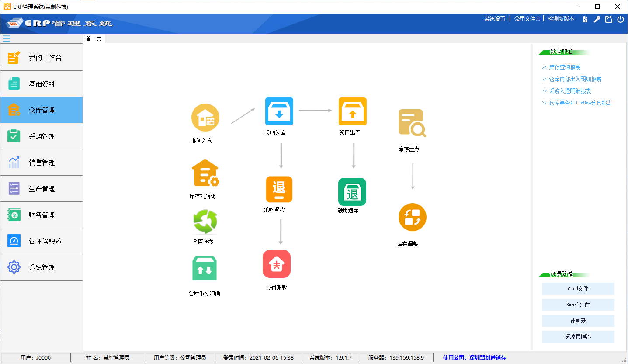Click 检测新版本 in the header
This screenshot has width=628, height=364.
(x=561, y=19)
